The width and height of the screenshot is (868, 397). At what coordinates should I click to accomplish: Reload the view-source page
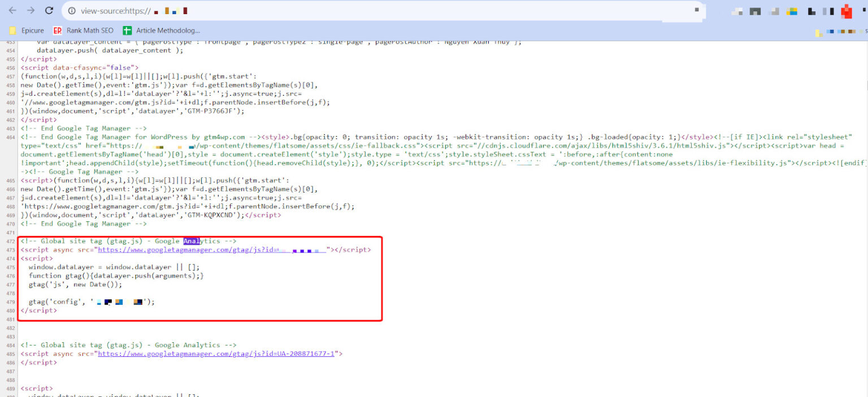[49, 11]
